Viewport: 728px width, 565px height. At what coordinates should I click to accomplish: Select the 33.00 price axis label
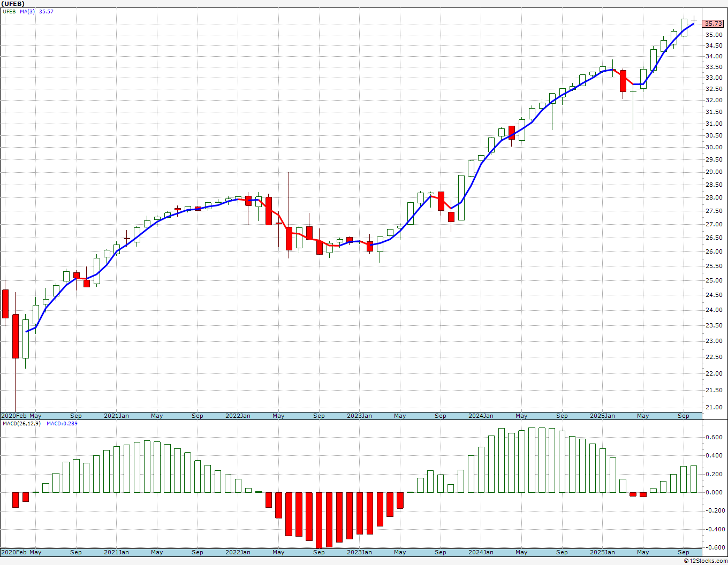[x=713, y=78]
